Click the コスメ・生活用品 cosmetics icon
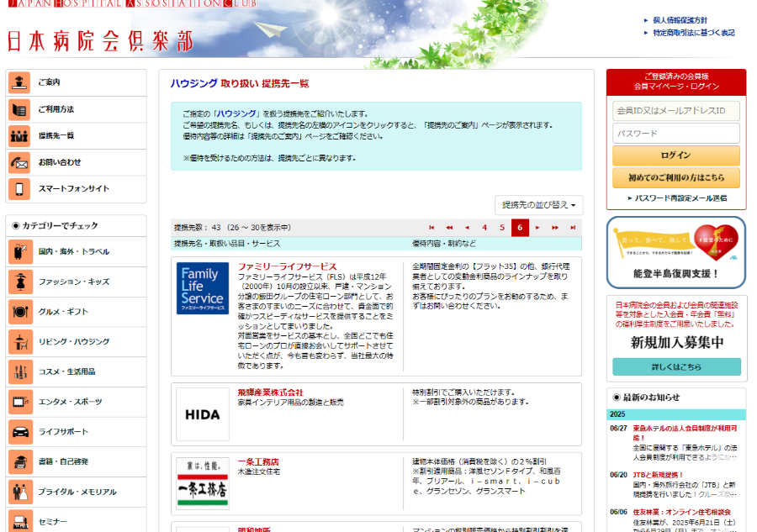 point(20,371)
